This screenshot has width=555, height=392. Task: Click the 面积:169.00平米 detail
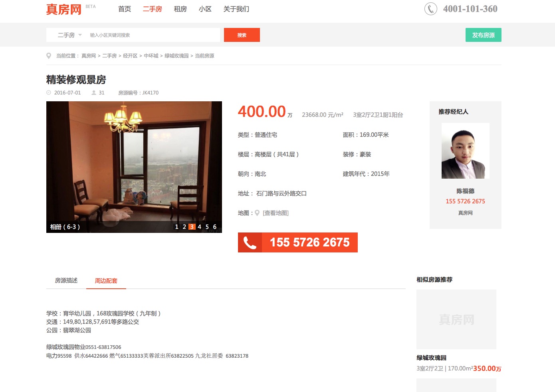tap(366, 135)
